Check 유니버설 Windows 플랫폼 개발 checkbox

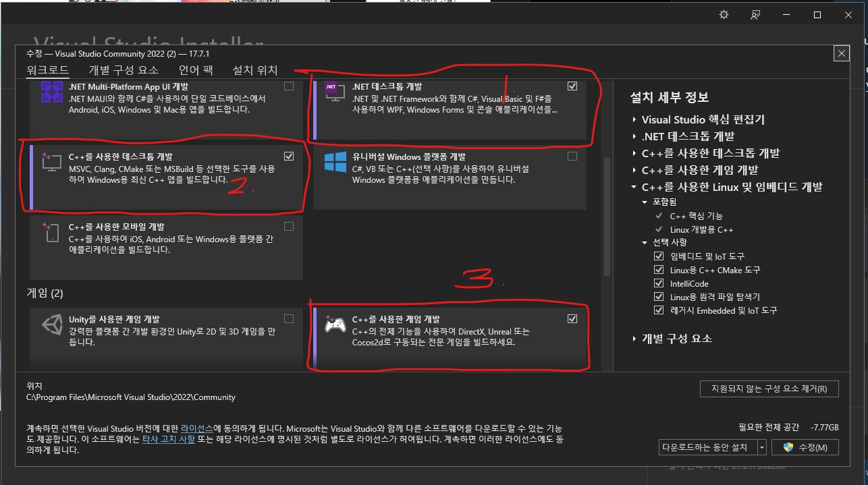[x=572, y=156]
